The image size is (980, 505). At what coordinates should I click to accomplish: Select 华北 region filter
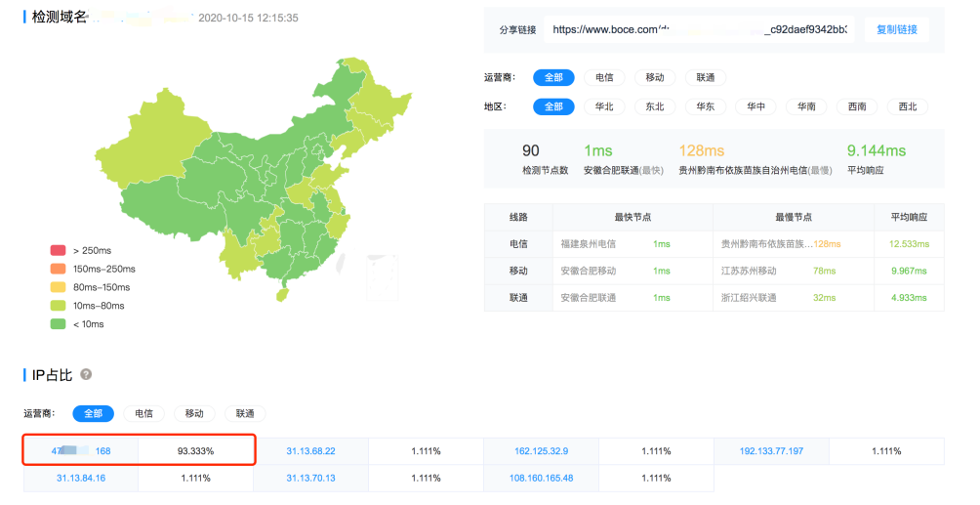(604, 106)
